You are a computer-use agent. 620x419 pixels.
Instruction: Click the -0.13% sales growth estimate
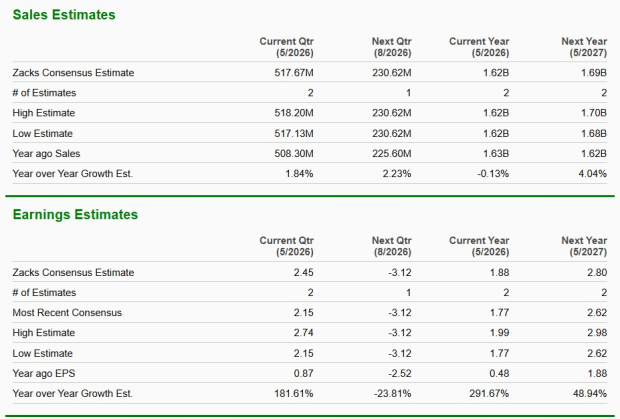(494, 173)
